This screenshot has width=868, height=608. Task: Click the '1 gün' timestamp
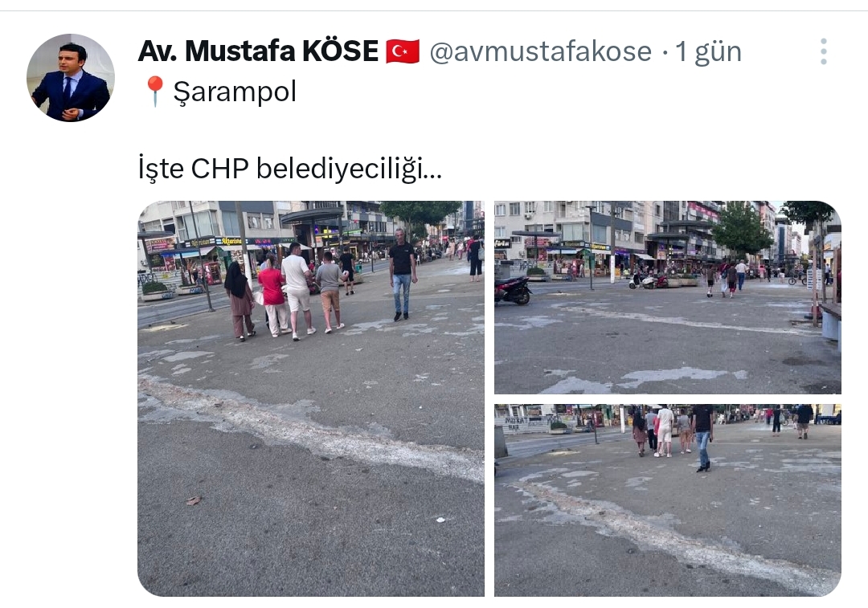click(708, 51)
